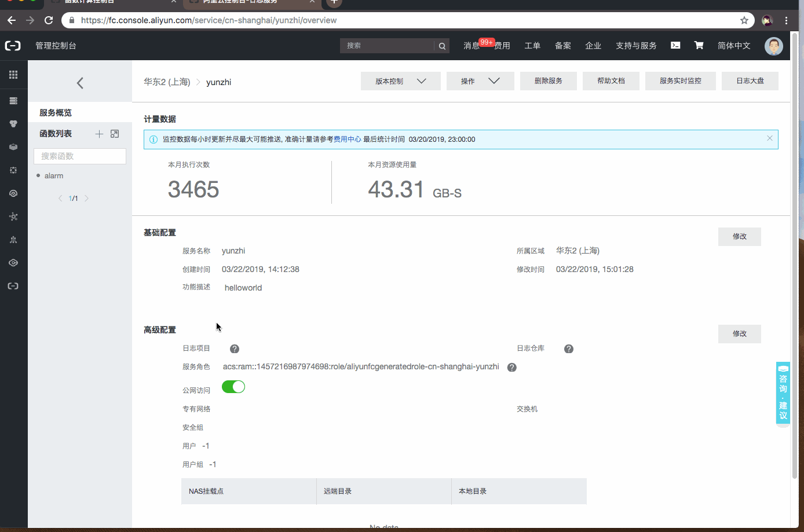Viewport: 804px width, 532px height.
Task: Select the alarm function in list
Action: pos(54,176)
